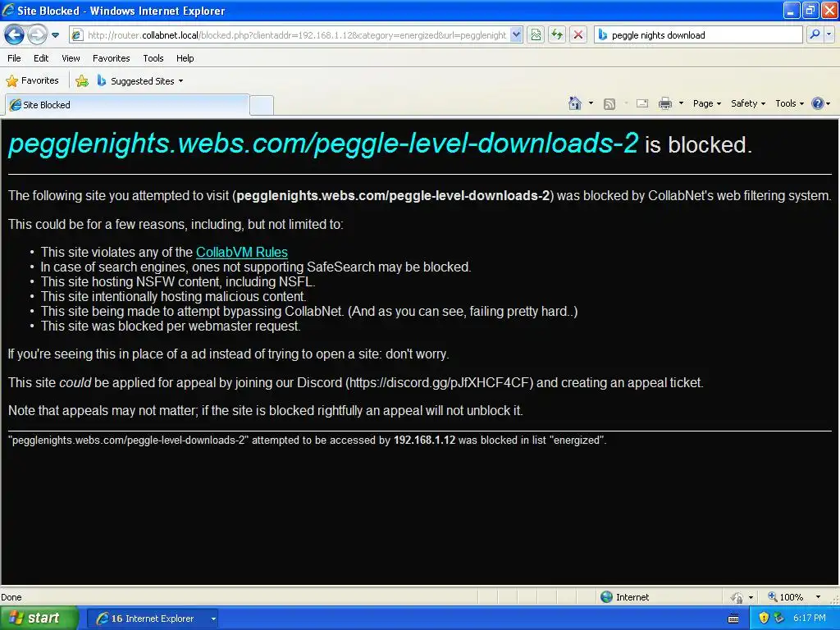Open the Tools menu in menu bar
This screenshot has width=840, height=630.
point(153,58)
